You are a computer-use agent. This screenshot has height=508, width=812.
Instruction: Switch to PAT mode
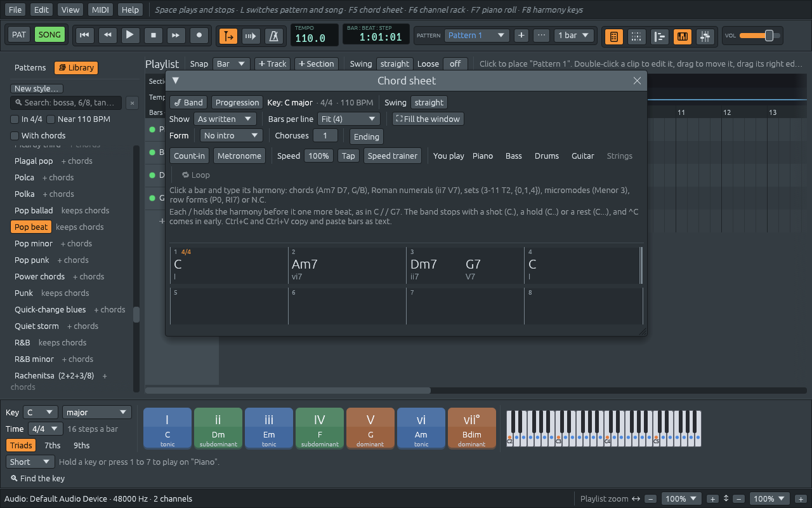click(19, 35)
